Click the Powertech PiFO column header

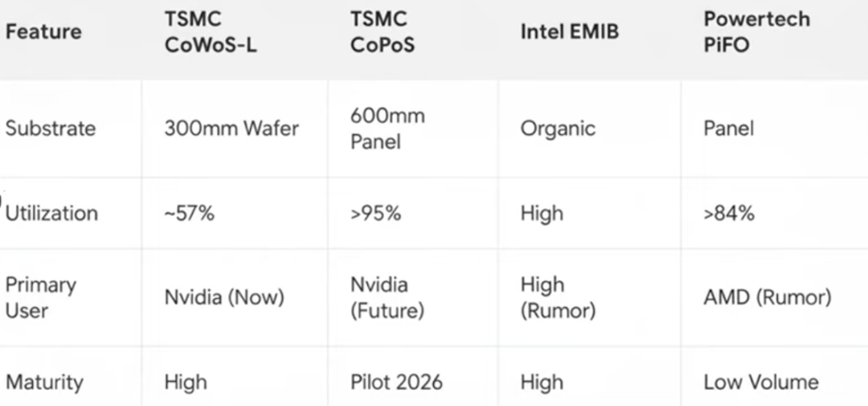coord(756,32)
